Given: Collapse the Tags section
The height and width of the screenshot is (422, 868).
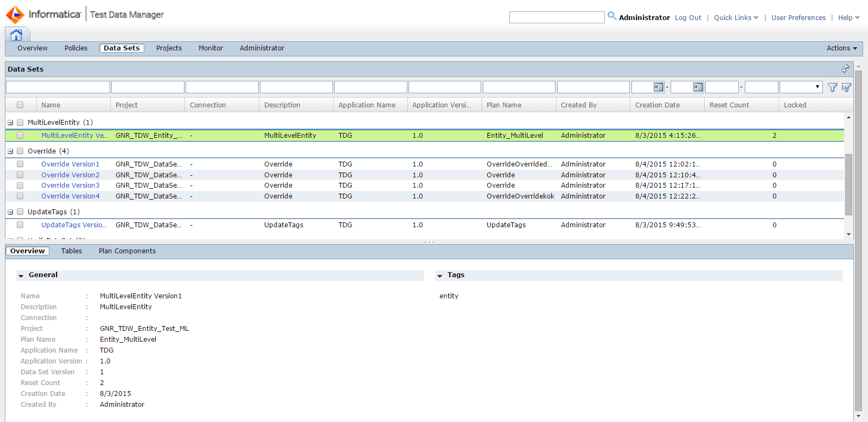Looking at the screenshot, I should 440,276.
